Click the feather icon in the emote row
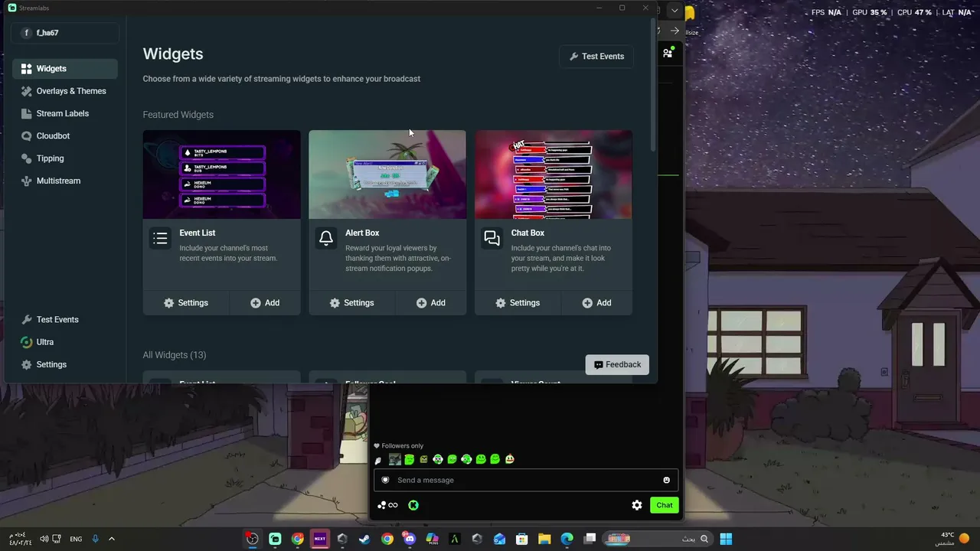This screenshot has height=551, width=980. [378, 461]
